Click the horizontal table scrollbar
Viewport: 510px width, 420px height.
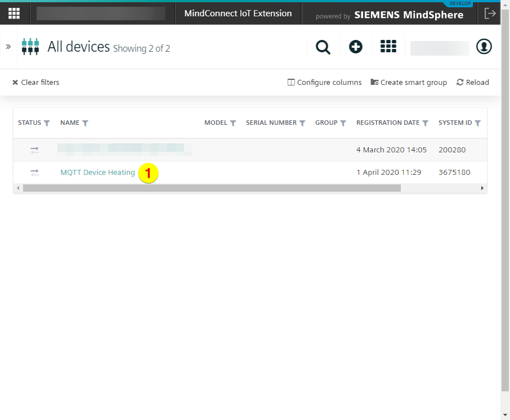(212, 188)
